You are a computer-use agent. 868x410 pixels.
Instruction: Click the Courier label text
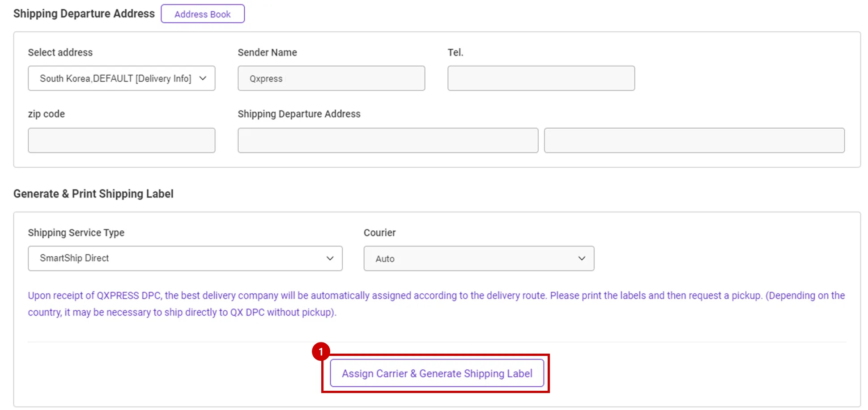(x=379, y=232)
